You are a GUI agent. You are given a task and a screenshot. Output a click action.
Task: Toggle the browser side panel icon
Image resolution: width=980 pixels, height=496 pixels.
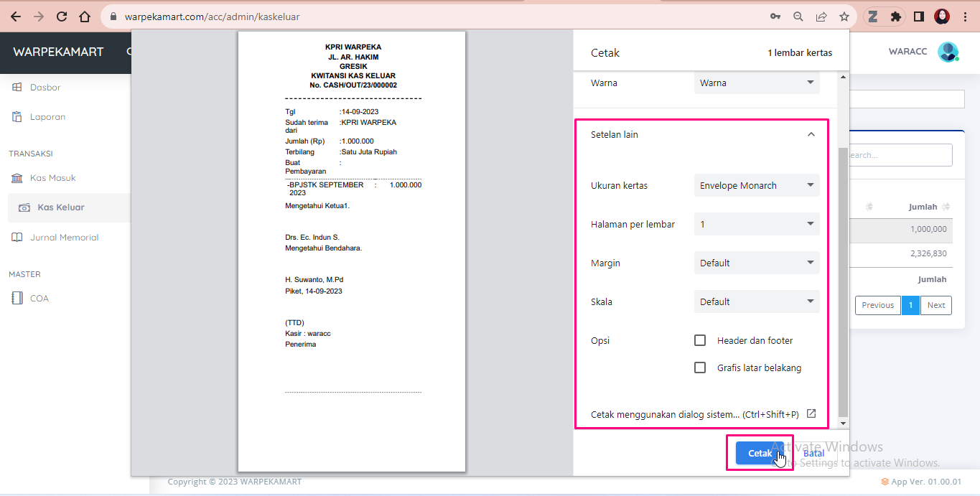coord(918,17)
